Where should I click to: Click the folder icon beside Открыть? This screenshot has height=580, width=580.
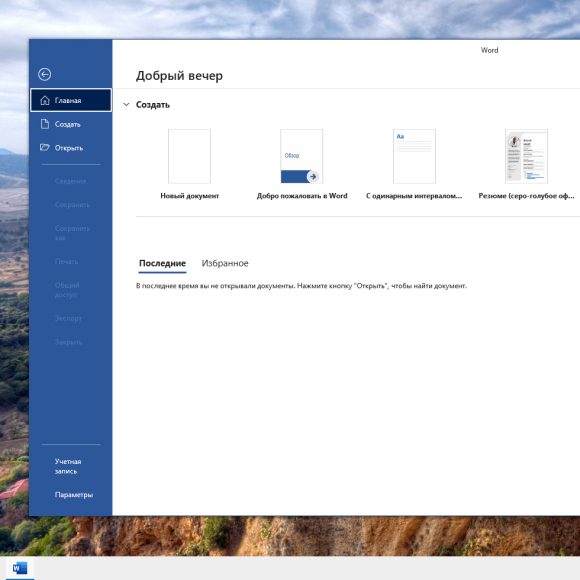[45, 148]
